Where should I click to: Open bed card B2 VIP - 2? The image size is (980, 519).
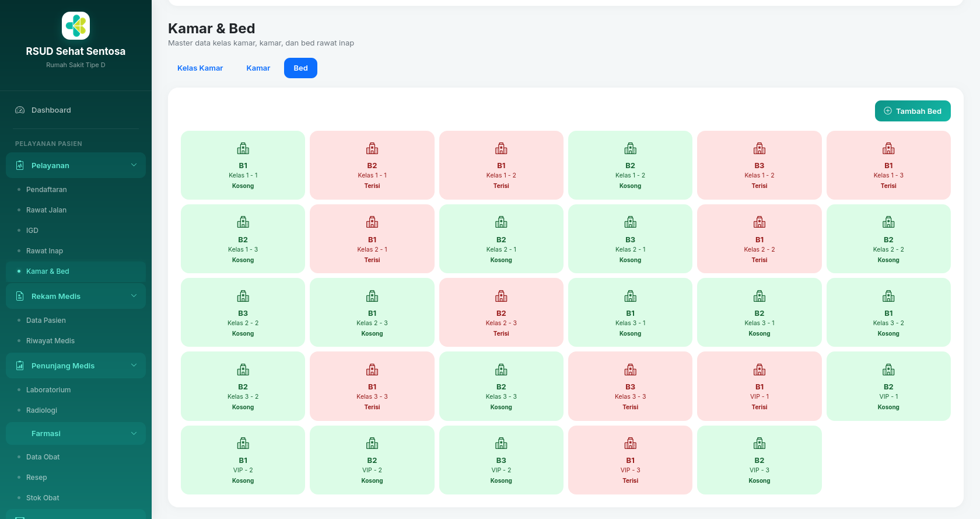tap(372, 460)
